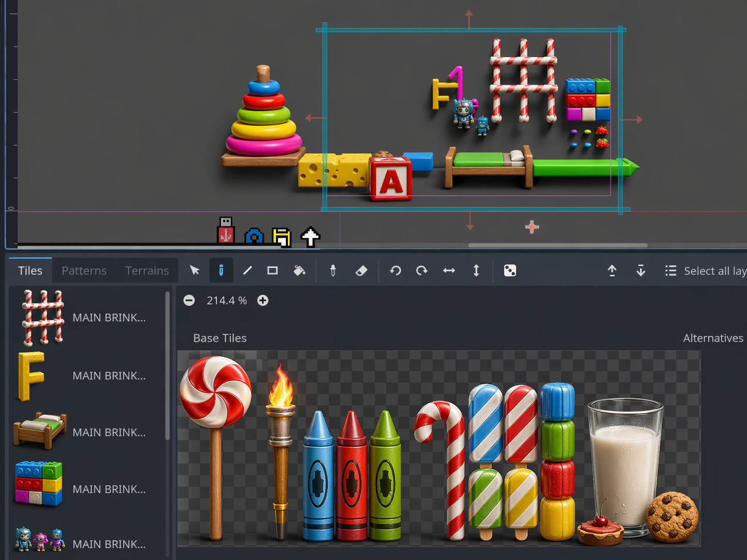Click the white up-arrow pixel icon
747x560 pixels.
pos(310,236)
